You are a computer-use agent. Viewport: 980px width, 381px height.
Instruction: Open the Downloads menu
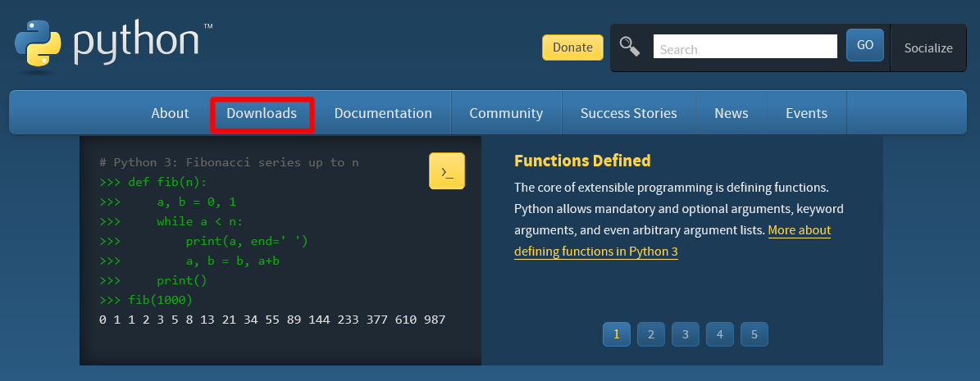262,114
